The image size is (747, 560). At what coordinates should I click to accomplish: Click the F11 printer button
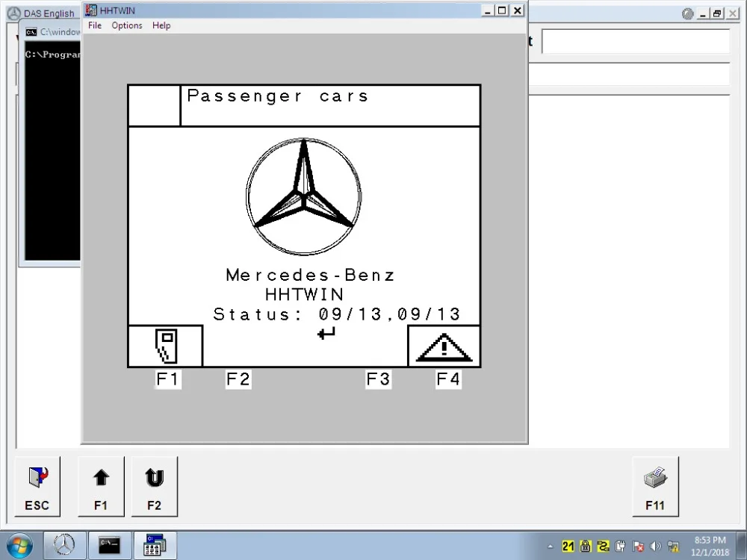(x=655, y=486)
